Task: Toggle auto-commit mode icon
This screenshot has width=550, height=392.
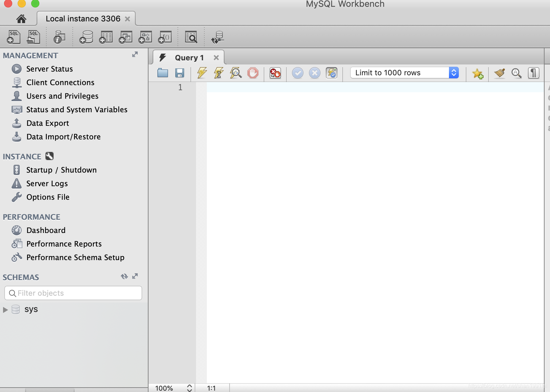Action: pyautogui.click(x=332, y=73)
